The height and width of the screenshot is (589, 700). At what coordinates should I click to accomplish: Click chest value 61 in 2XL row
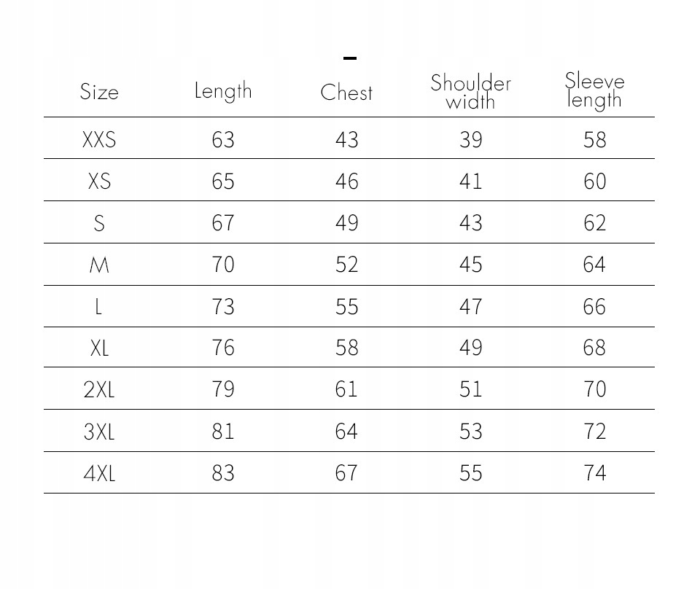tap(346, 389)
